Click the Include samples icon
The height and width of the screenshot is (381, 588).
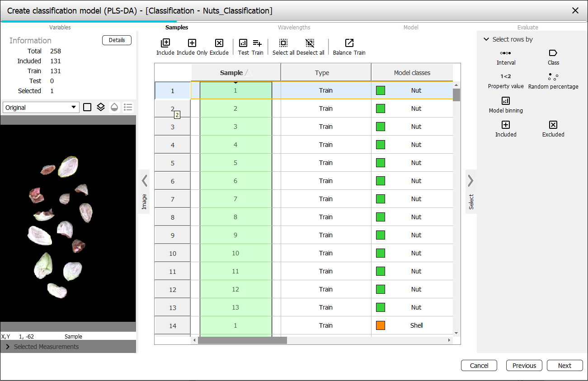click(x=165, y=43)
